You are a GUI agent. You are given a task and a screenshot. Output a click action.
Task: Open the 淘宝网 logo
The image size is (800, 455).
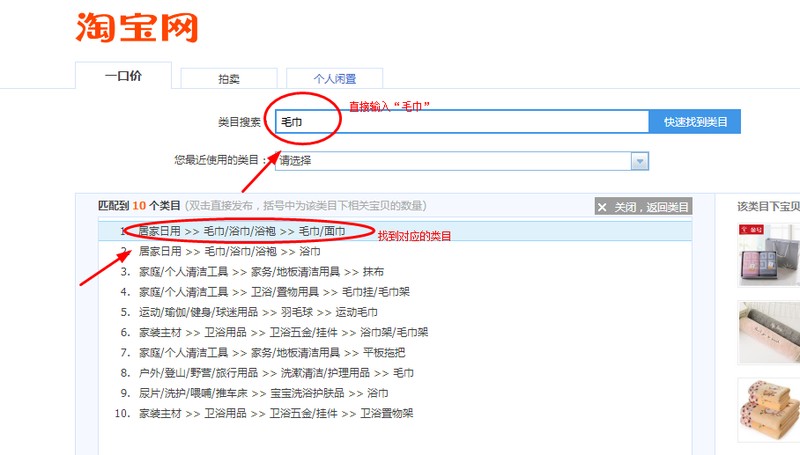point(137,28)
